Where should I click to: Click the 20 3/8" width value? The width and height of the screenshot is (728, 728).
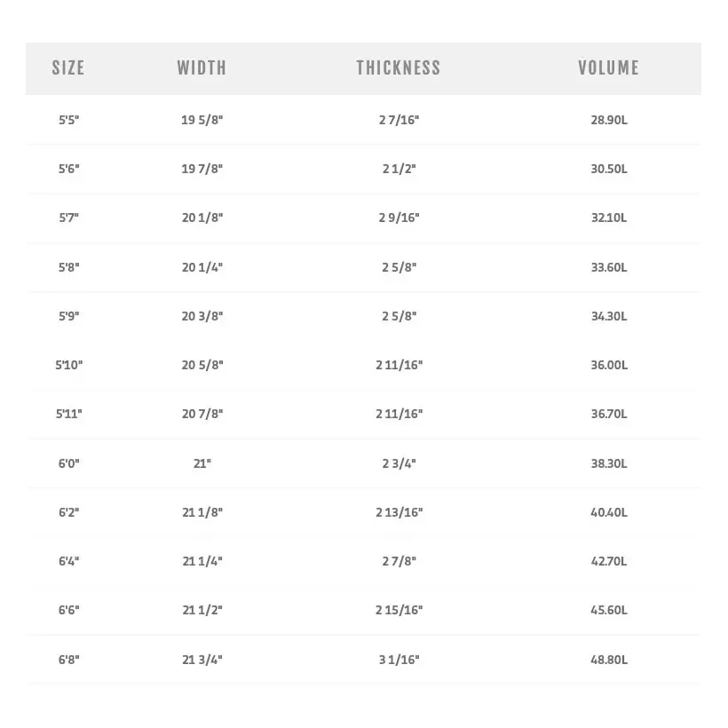click(202, 316)
